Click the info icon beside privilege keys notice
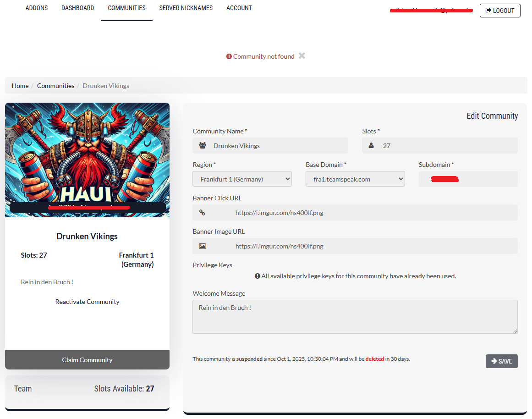The image size is (532, 419). coord(258,276)
